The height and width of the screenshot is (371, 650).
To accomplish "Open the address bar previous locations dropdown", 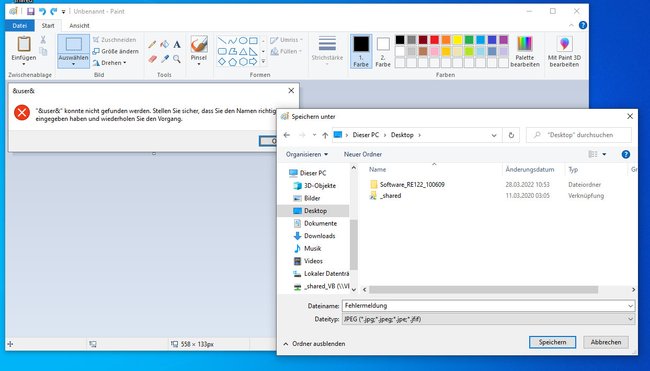I will [x=494, y=135].
